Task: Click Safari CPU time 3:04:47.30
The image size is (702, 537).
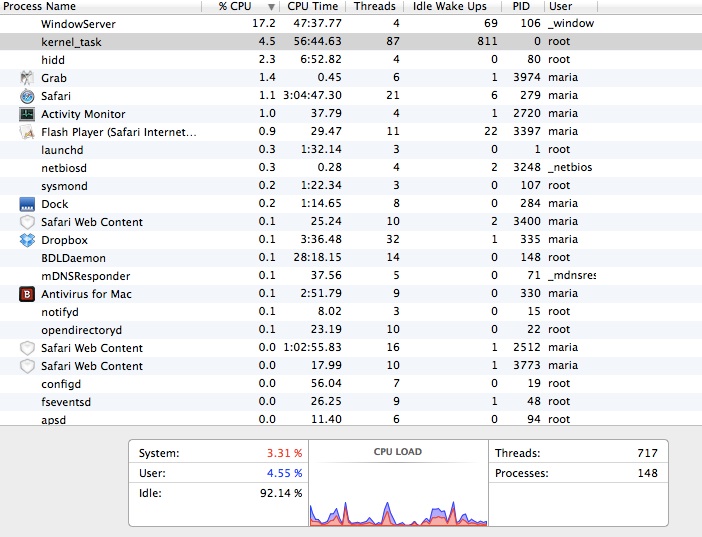Action: pos(312,95)
